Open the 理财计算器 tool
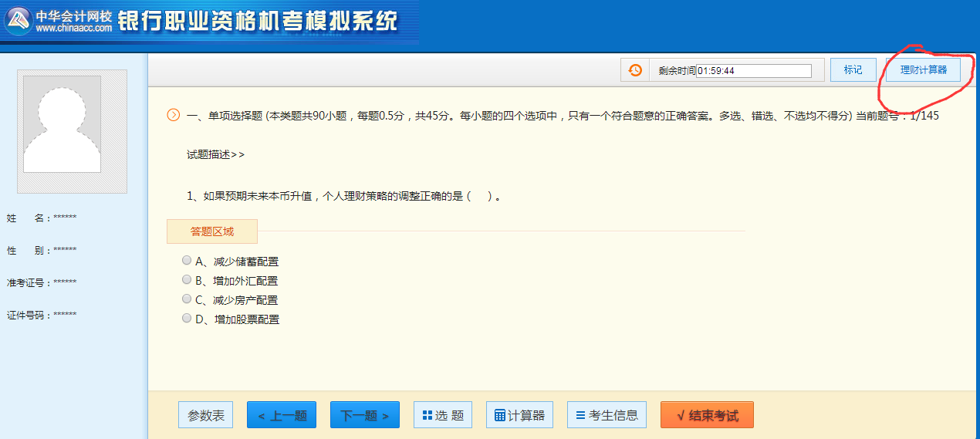Viewport: 980px width, 439px height. coord(923,70)
